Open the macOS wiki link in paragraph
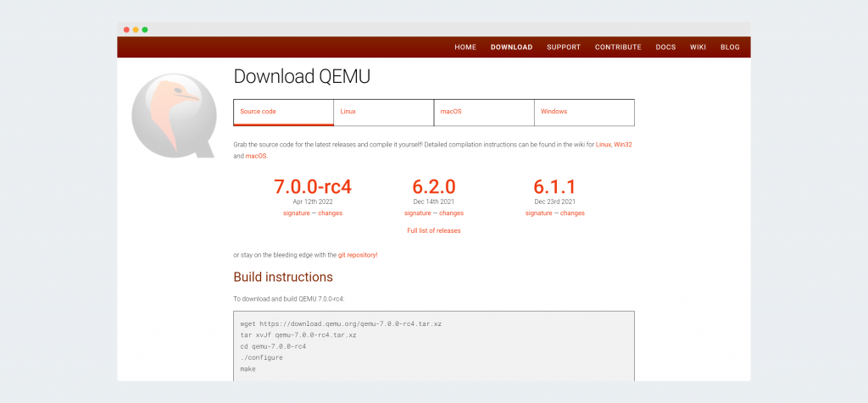This screenshot has height=403, width=868. pyautogui.click(x=256, y=156)
